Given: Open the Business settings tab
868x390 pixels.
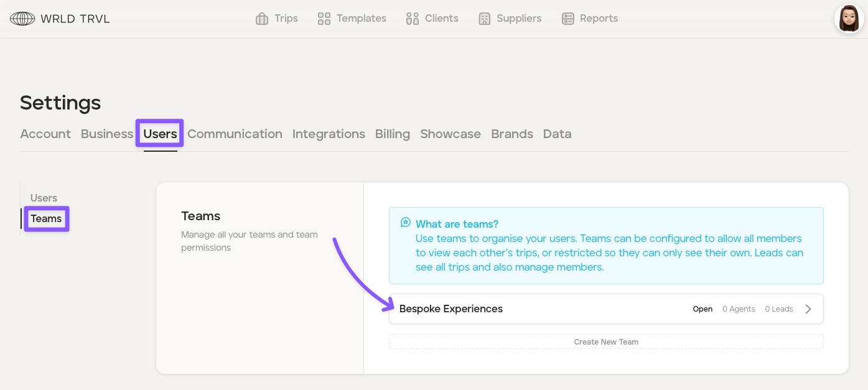Looking at the screenshot, I should tap(107, 134).
